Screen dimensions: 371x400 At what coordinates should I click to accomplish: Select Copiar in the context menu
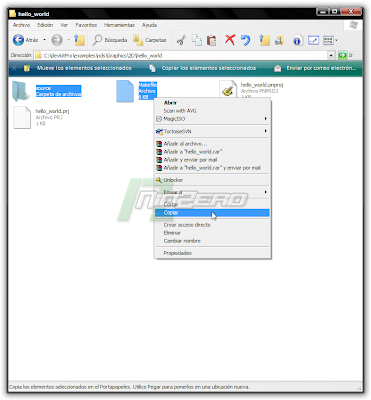(212, 213)
